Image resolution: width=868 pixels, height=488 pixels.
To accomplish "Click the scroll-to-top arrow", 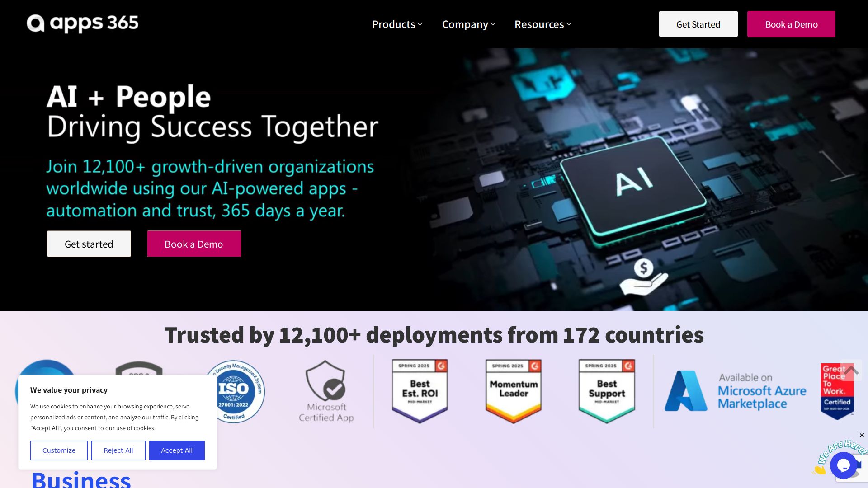I will (852, 370).
